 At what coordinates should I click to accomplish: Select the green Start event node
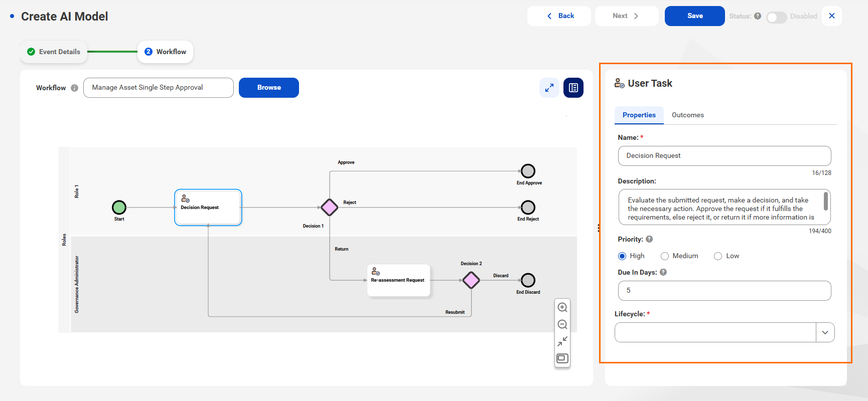click(x=119, y=207)
